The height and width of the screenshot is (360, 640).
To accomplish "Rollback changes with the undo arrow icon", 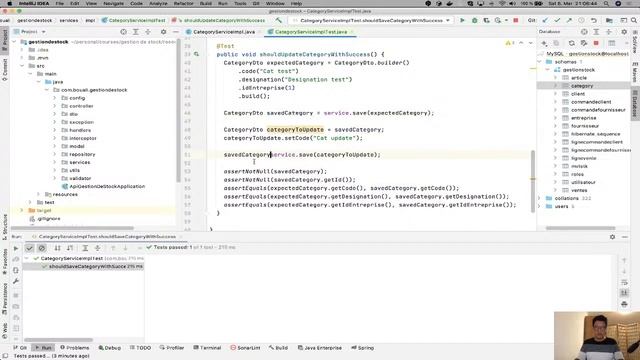I will click(593, 20).
